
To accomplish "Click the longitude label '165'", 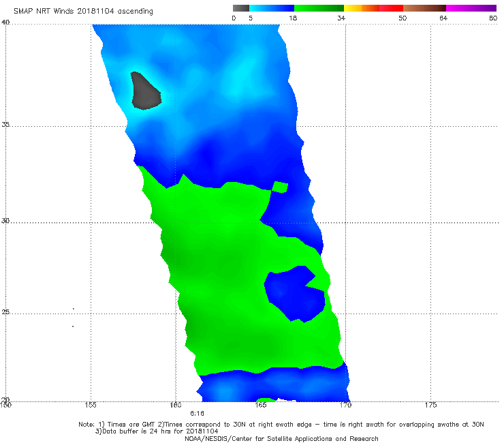I will 261,405.
